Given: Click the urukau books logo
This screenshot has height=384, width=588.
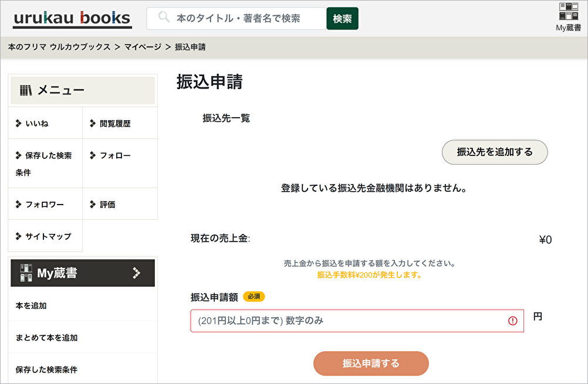Looking at the screenshot, I should 72,18.
